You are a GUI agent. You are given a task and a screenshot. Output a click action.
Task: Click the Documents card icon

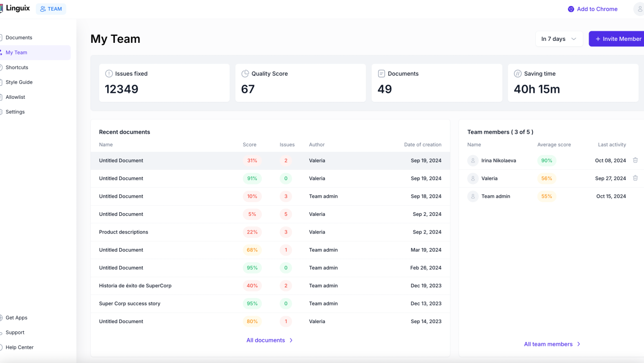click(x=381, y=74)
